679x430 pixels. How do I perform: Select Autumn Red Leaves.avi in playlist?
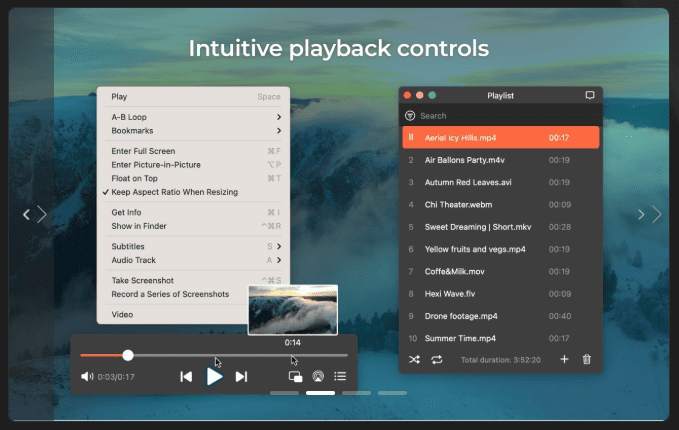tap(501, 182)
